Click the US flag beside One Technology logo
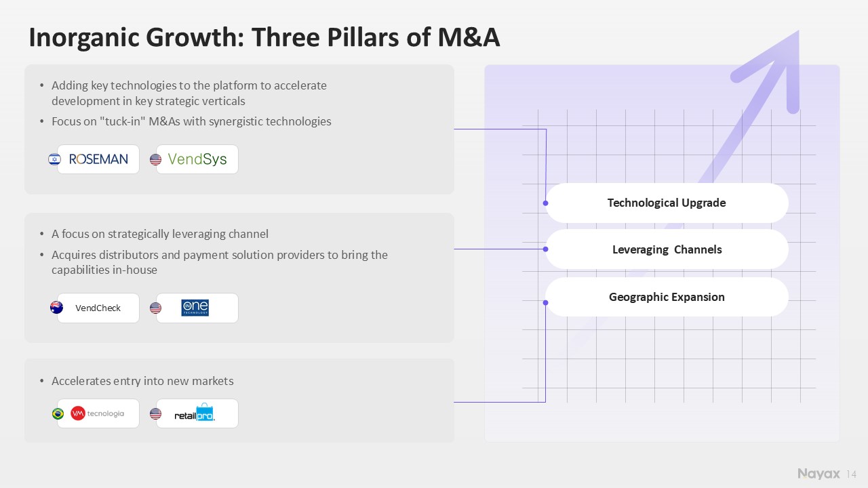Viewport: 868px width, 488px height. (x=155, y=308)
